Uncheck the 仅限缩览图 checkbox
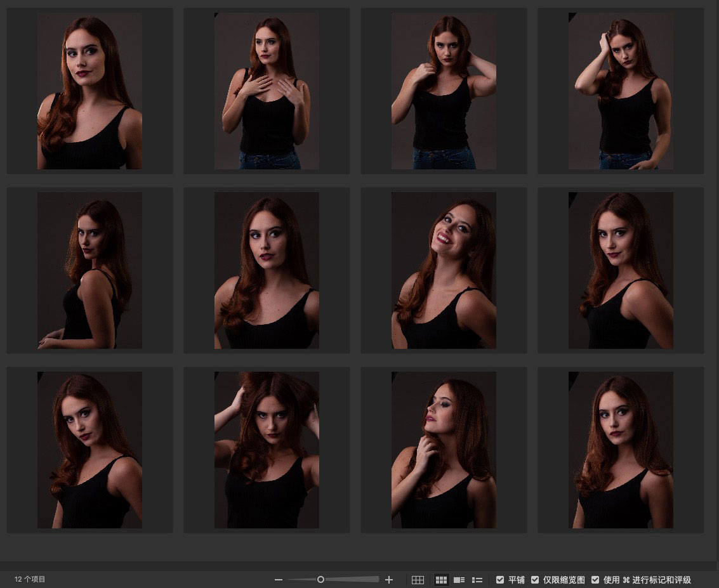The width and height of the screenshot is (719, 588). 535,580
